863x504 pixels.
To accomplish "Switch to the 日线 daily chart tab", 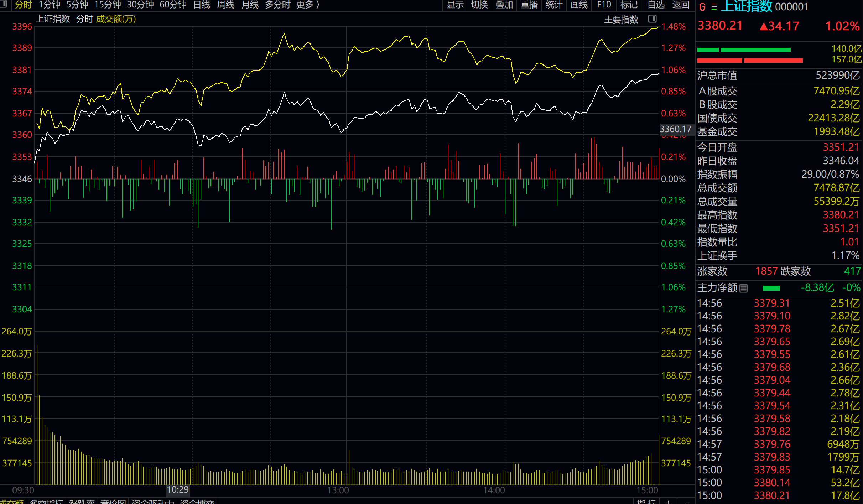I will (202, 5).
